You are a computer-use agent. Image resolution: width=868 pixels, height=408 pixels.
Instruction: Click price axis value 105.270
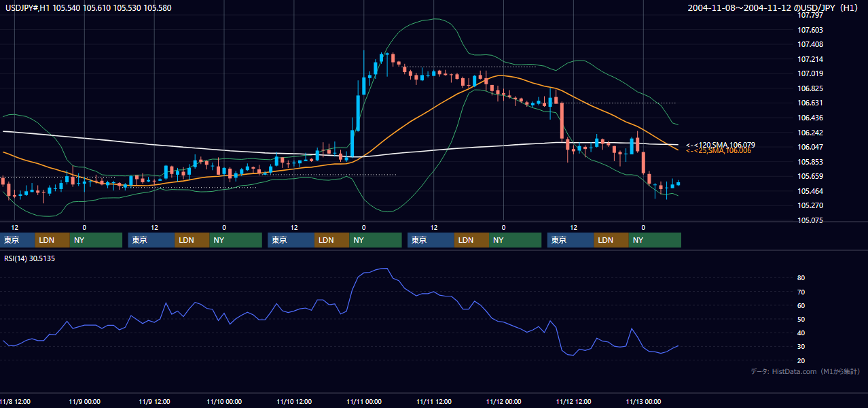(x=810, y=205)
